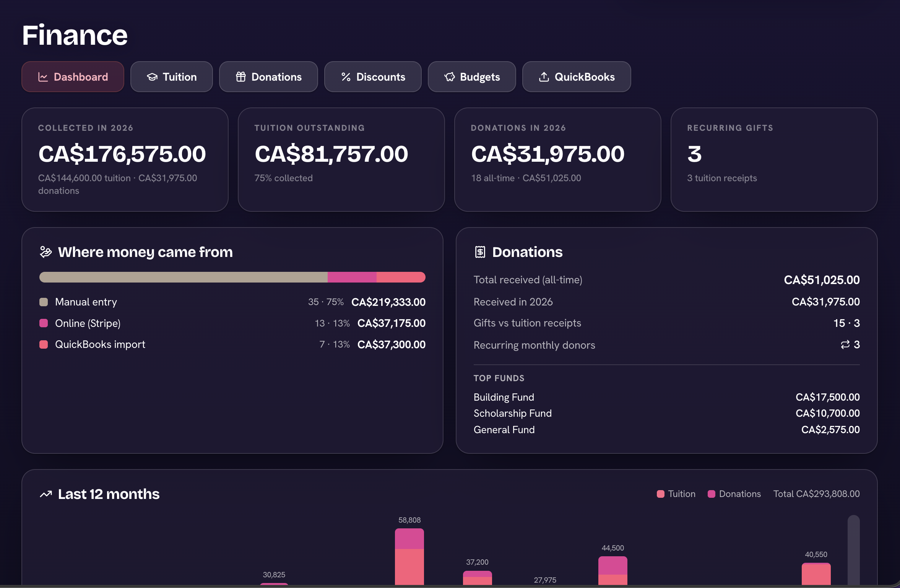The height and width of the screenshot is (588, 900).
Task: Click the CA$176,575.00 collected total
Action: [x=122, y=154]
